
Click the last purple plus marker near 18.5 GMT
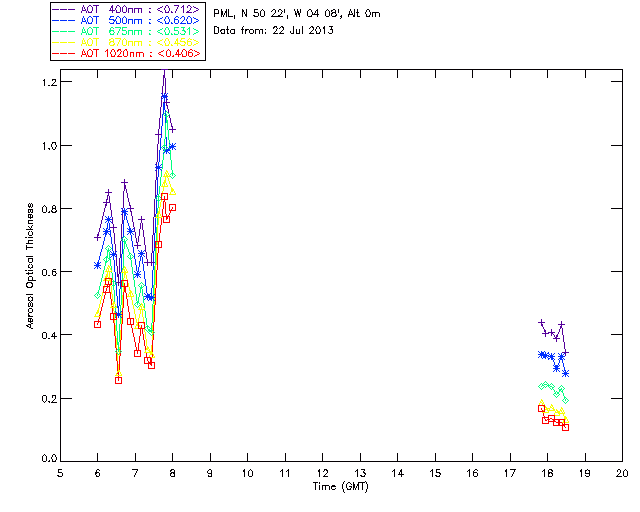565,352
